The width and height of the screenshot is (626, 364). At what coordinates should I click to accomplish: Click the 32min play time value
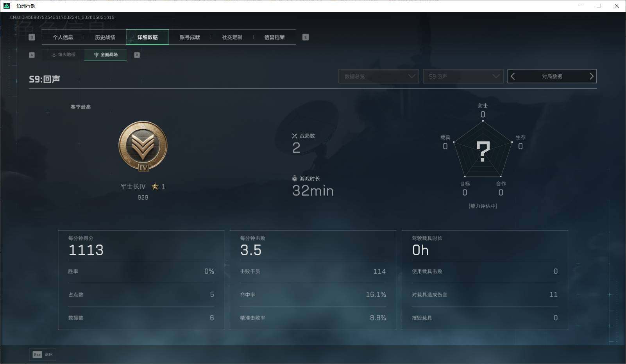313,191
